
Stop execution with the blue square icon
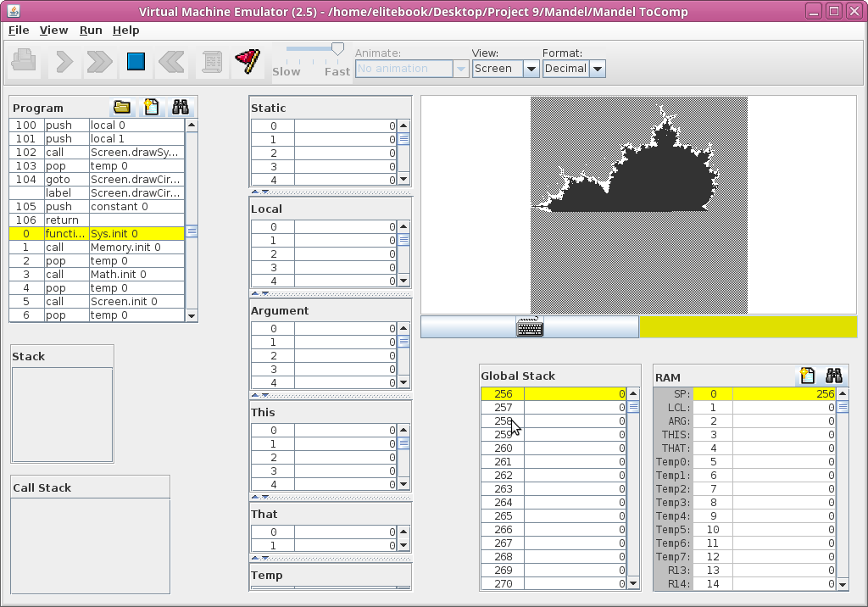[136, 61]
